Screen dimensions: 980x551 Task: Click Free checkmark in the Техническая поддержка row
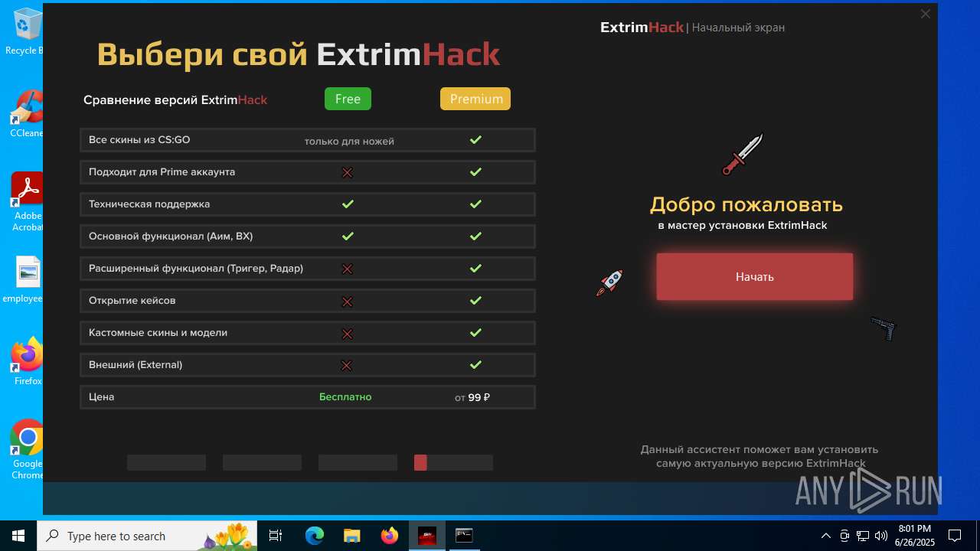(348, 204)
